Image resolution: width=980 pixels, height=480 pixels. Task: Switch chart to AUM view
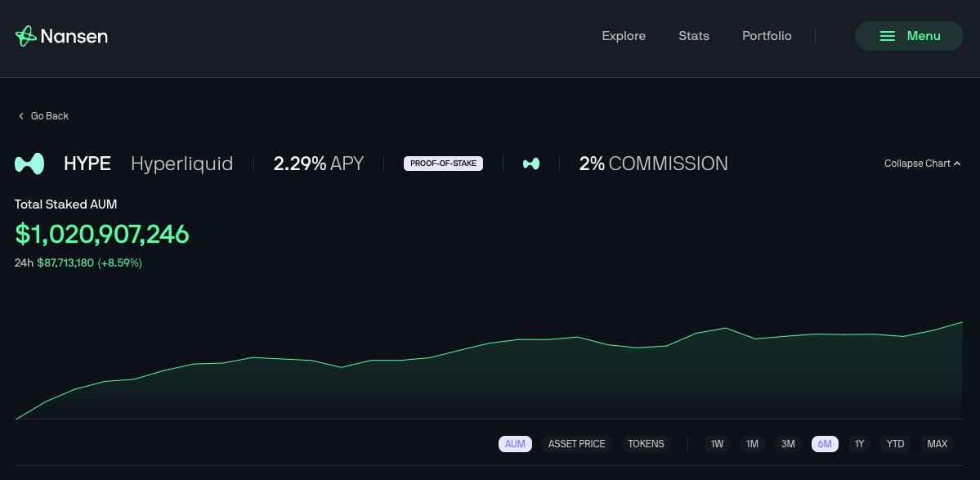coord(515,444)
